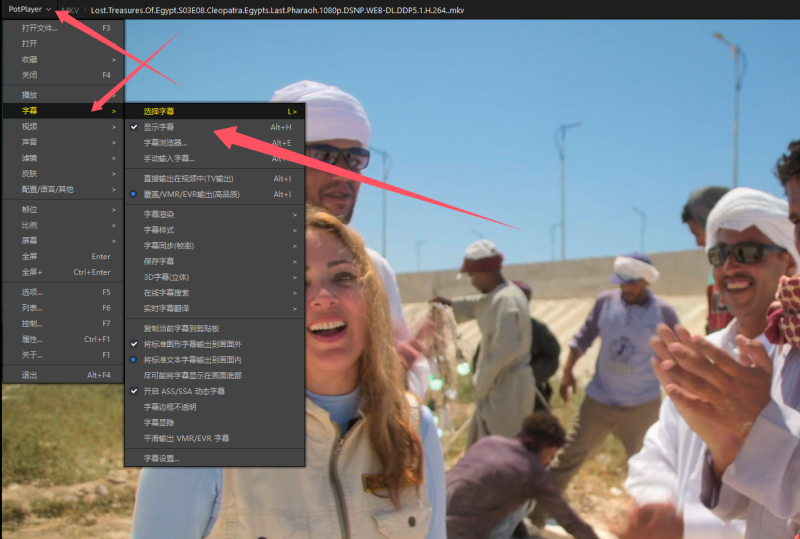The height and width of the screenshot is (539, 800).
Task: Open the 声音 submenu
Action: click(x=30, y=142)
